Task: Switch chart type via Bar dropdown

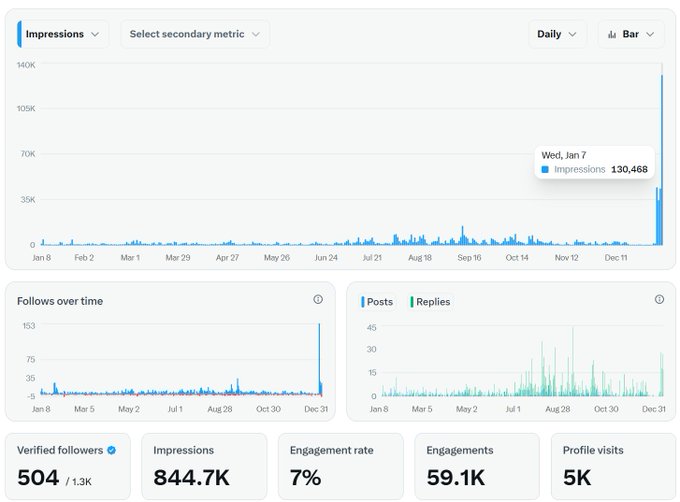Action: pyautogui.click(x=631, y=34)
